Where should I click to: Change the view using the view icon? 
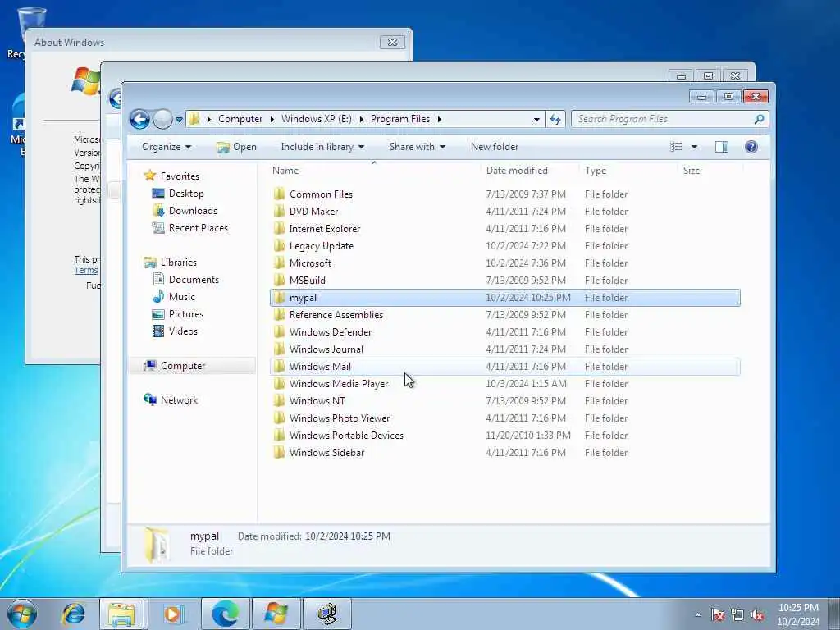[x=677, y=147]
